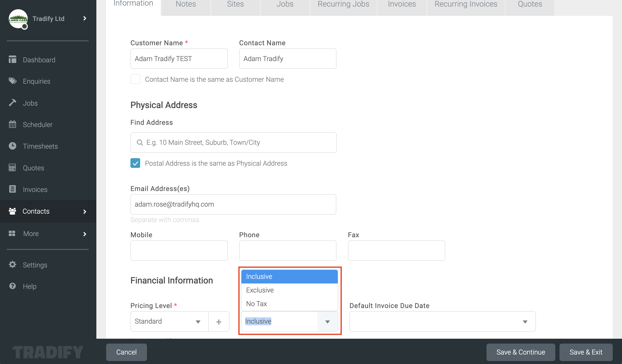The height and width of the screenshot is (364, 622).
Task: Open Dashboard from the sidebar
Action: click(x=39, y=60)
